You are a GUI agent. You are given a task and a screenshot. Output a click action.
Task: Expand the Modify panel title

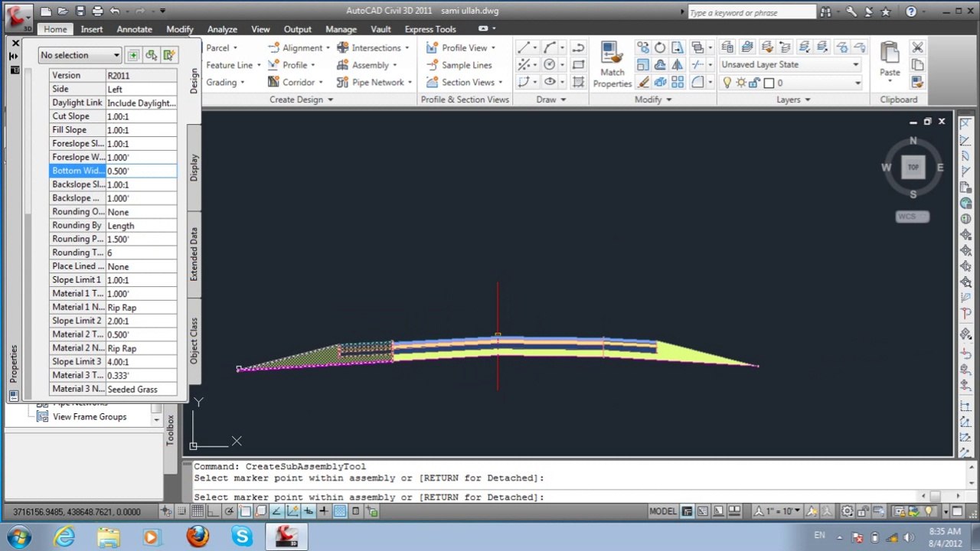click(653, 99)
